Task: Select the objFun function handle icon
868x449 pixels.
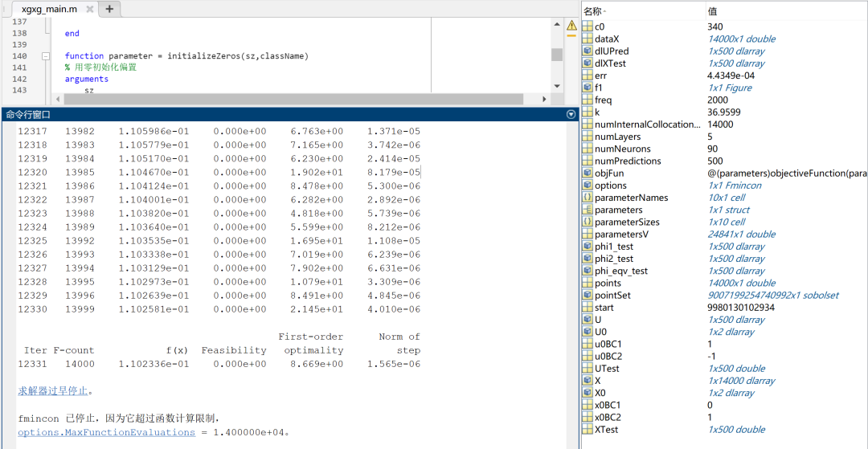Action: tap(588, 173)
